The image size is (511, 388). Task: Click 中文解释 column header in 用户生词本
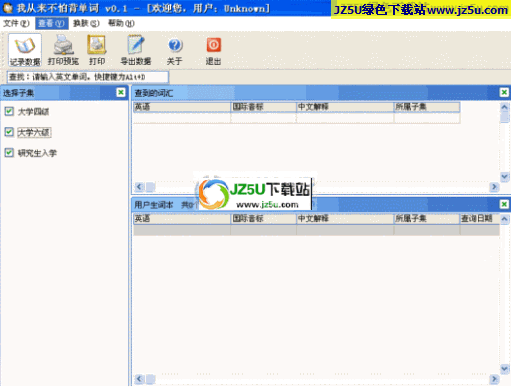click(345, 219)
